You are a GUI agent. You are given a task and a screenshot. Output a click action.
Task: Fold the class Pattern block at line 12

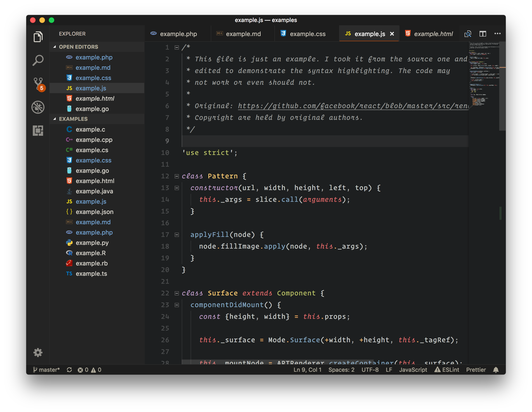pyautogui.click(x=177, y=176)
